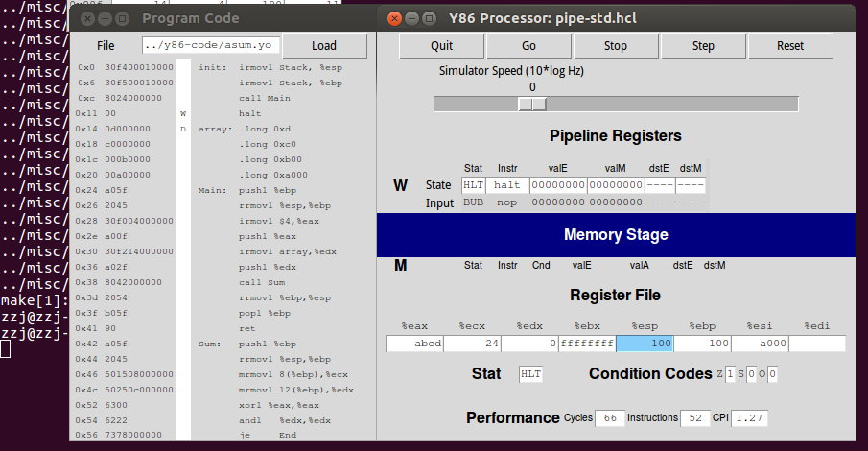Click the 'call Main' code line
Image resolution: width=868 pixels, height=451 pixels.
264,98
